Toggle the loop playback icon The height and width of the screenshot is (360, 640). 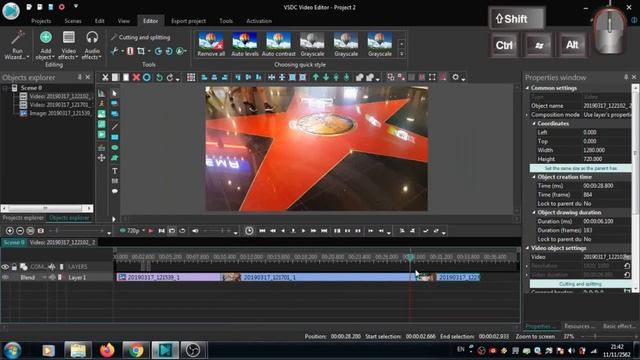(x=182, y=231)
